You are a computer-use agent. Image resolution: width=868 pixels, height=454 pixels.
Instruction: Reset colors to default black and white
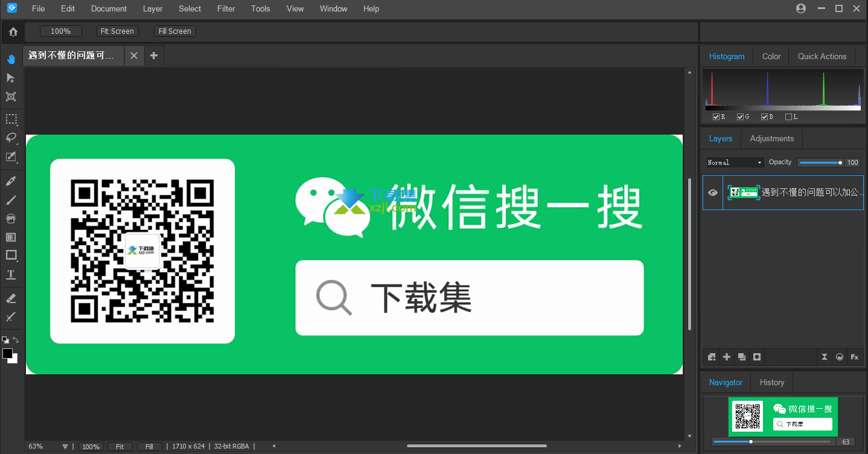coord(5,340)
